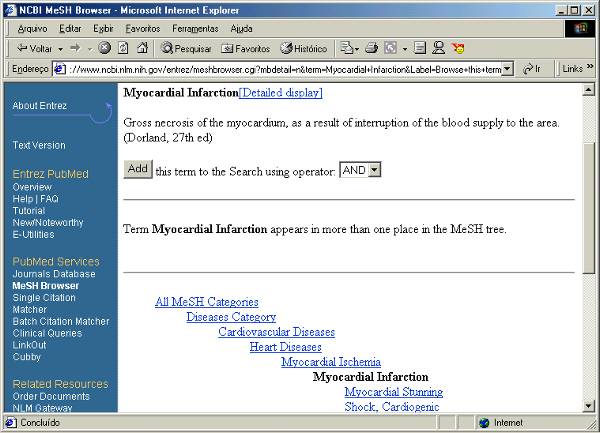Image resolution: width=600 pixels, height=433 pixels.
Task: Open the Ferramentas menu
Action: pos(195,29)
